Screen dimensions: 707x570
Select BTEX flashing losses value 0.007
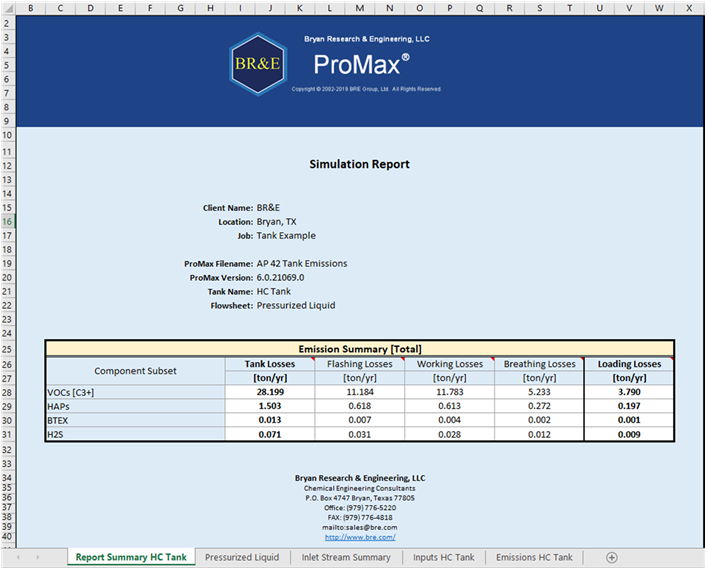359,420
